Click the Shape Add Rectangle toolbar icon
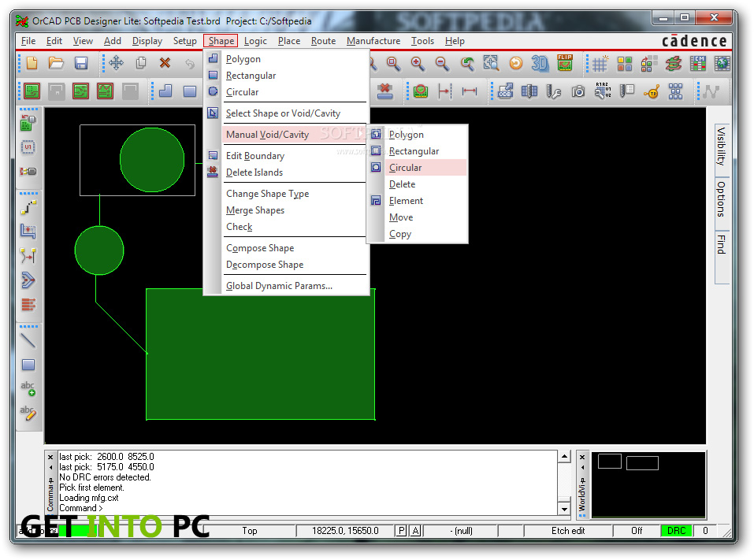The width and height of the screenshot is (754, 560). 190,91
